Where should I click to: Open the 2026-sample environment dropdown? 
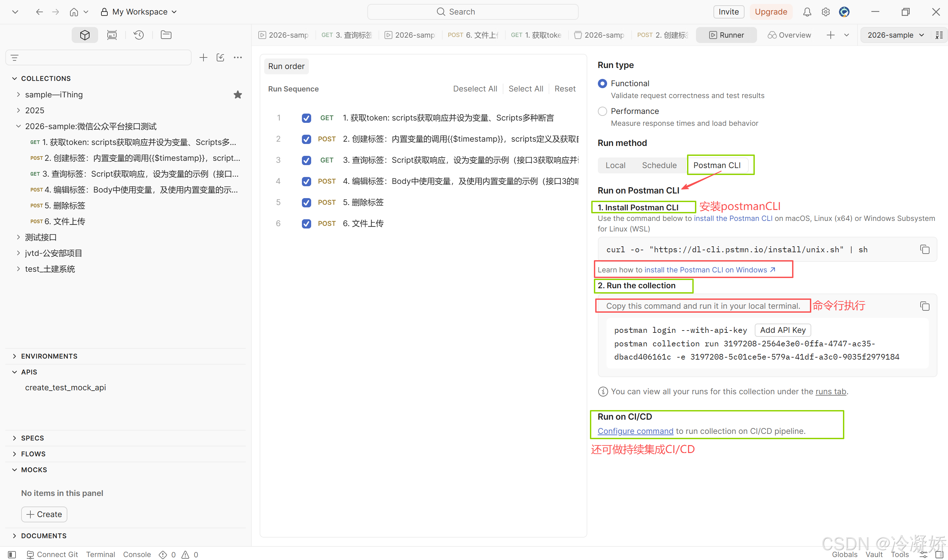pos(895,35)
